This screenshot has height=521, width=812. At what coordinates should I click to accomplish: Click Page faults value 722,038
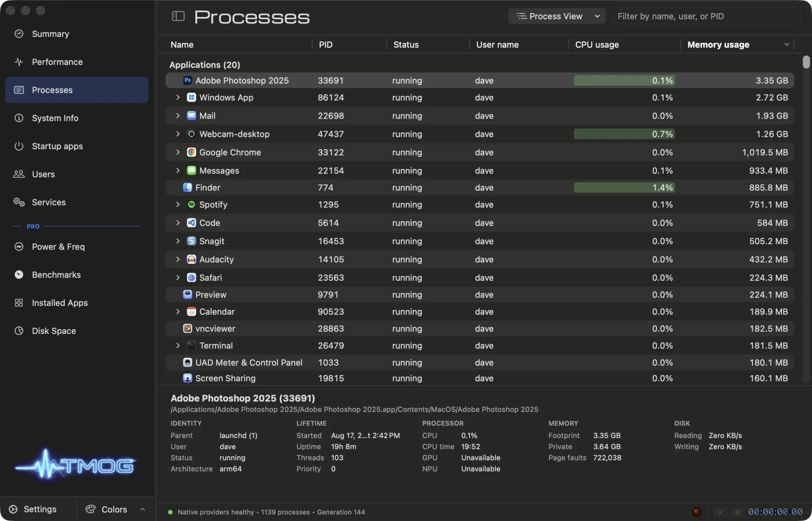(607, 457)
